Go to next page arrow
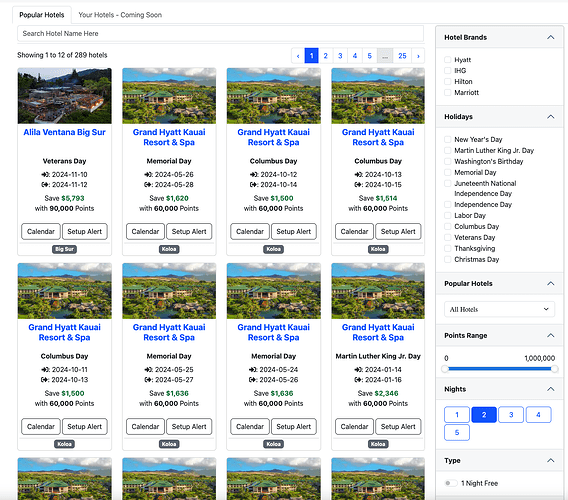The image size is (568, 500). click(418, 56)
